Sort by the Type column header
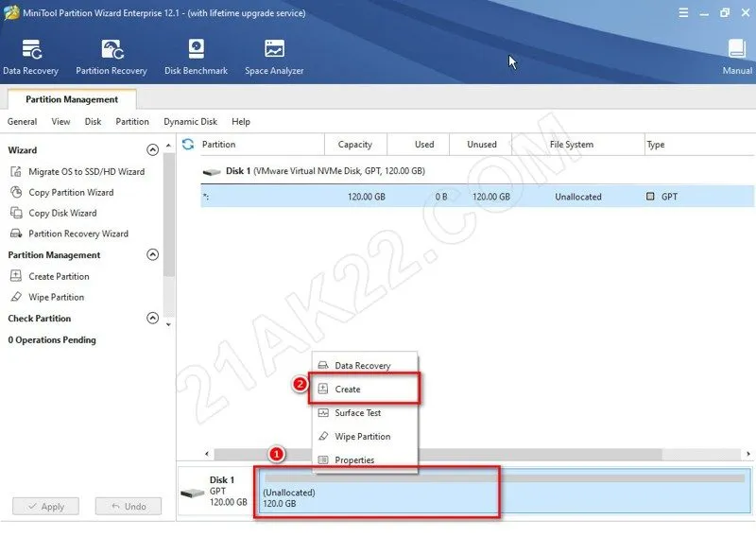The width and height of the screenshot is (756, 537). (x=699, y=145)
